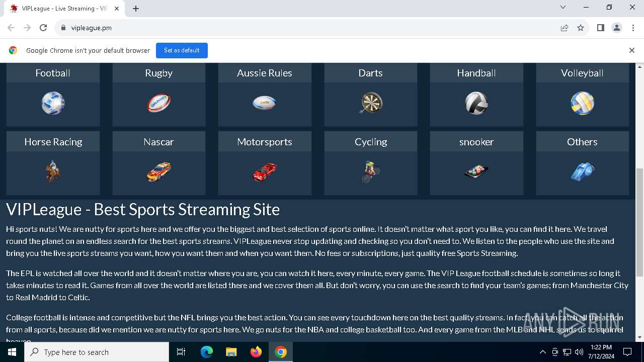The height and width of the screenshot is (362, 644).
Task: Click the VIPLeague - Best Sports Streaming Site heading
Action: 143,209
